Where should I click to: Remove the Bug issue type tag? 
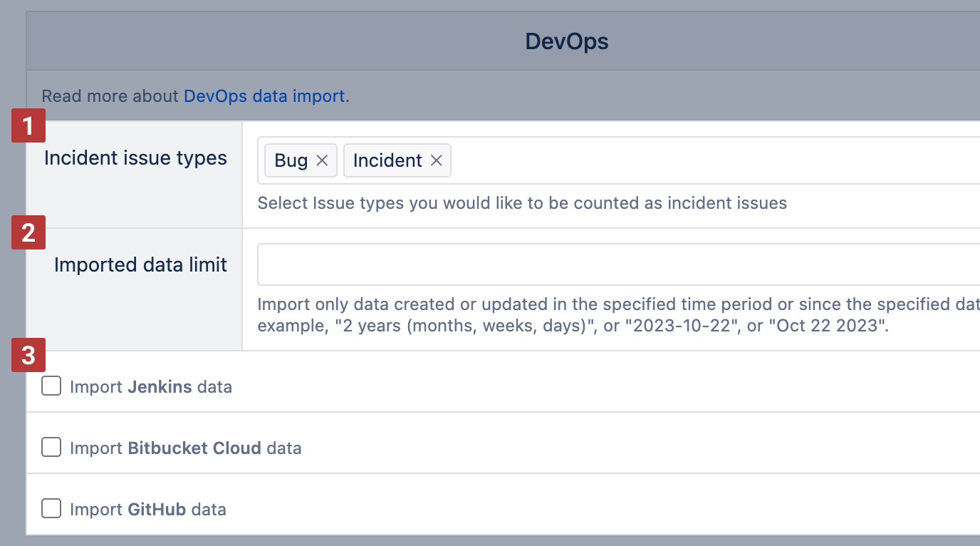[322, 160]
